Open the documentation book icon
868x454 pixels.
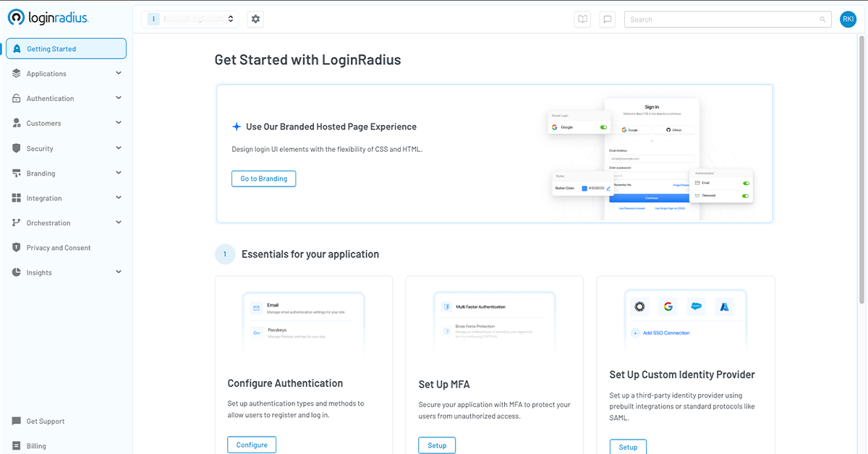(x=582, y=20)
